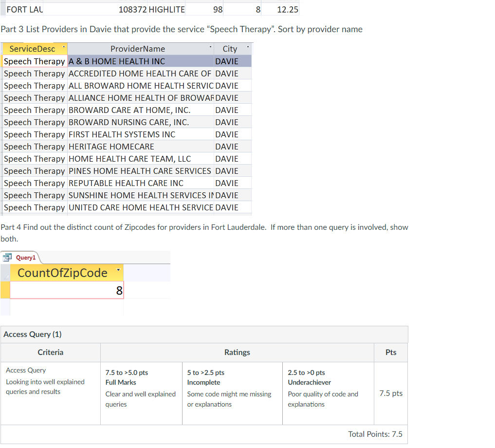Click the CountOfZipCode column header
The height and width of the screenshot is (448, 495).
pos(67,273)
